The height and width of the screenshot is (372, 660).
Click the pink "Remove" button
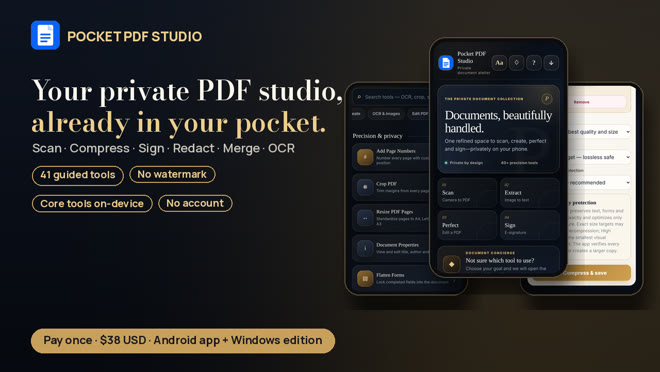pos(596,102)
